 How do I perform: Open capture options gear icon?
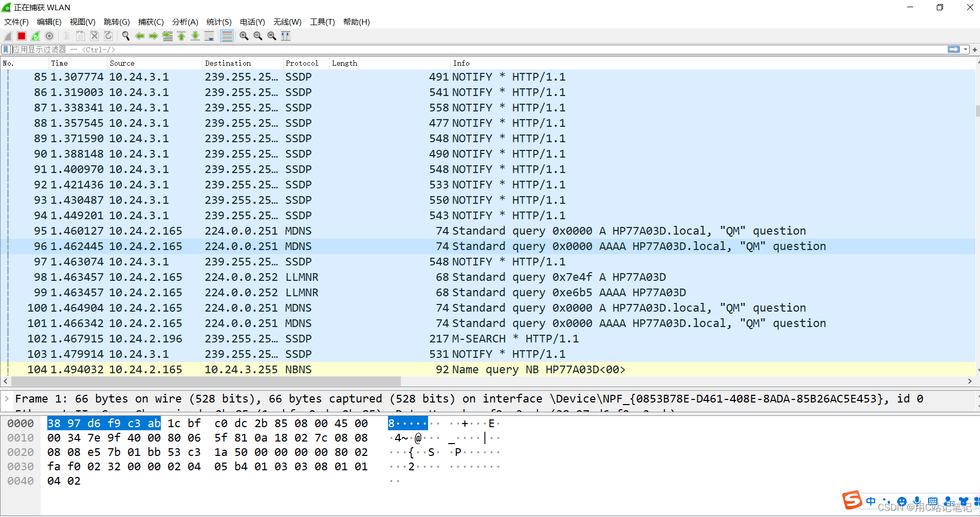(x=49, y=36)
